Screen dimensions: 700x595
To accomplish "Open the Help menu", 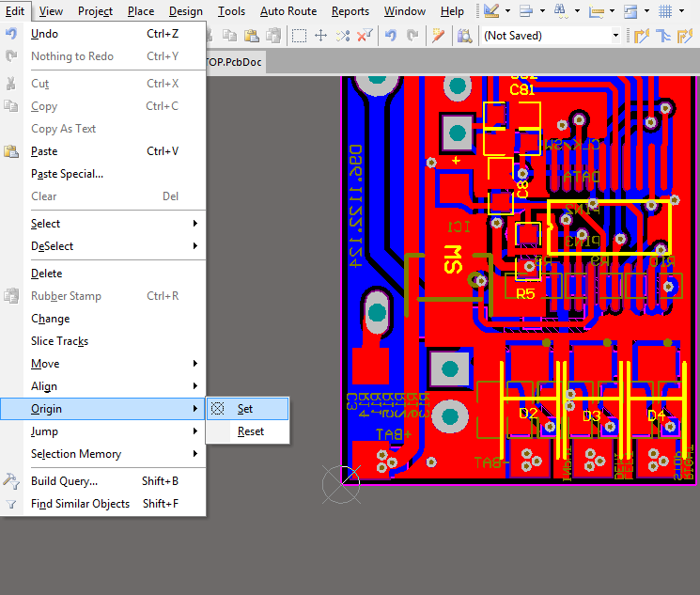I will point(452,11).
